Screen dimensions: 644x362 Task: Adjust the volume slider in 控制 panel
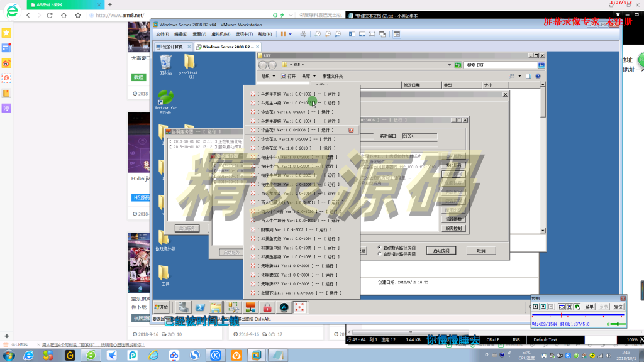617,324
